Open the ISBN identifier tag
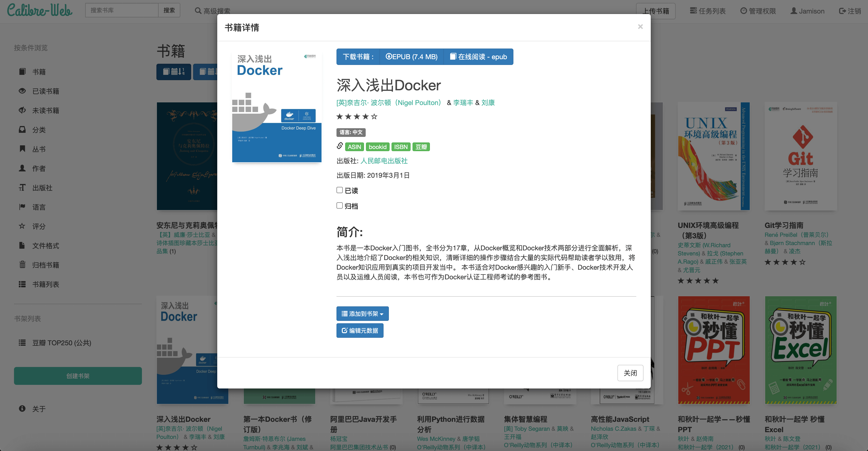 [x=401, y=147]
